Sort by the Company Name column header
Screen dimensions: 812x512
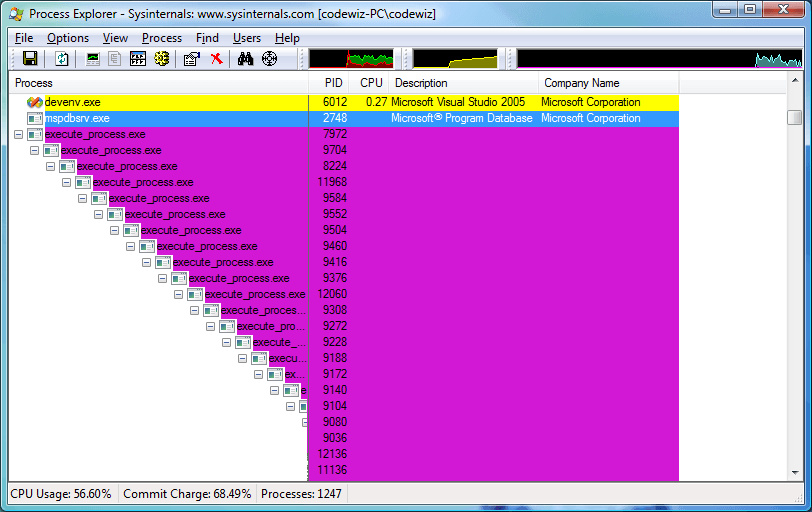580,83
